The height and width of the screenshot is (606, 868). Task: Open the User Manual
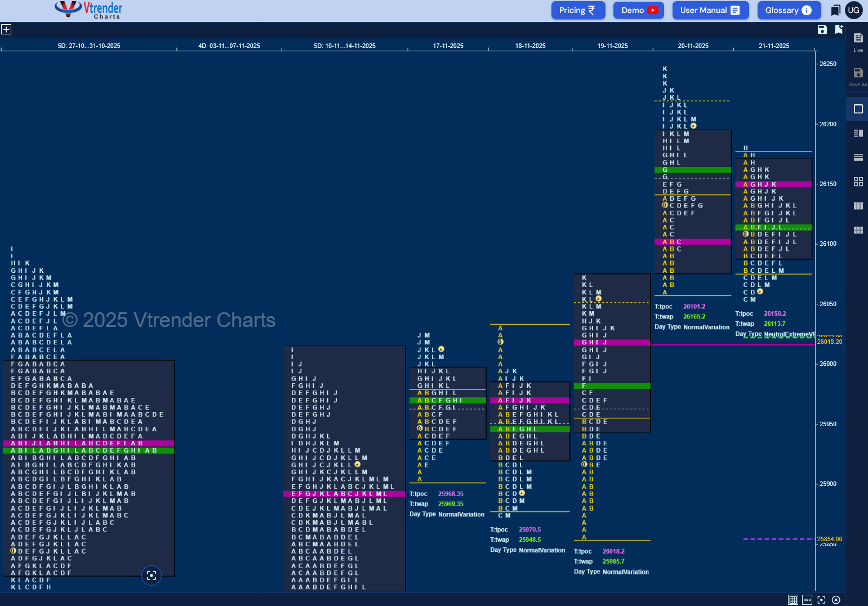(710, 10)
